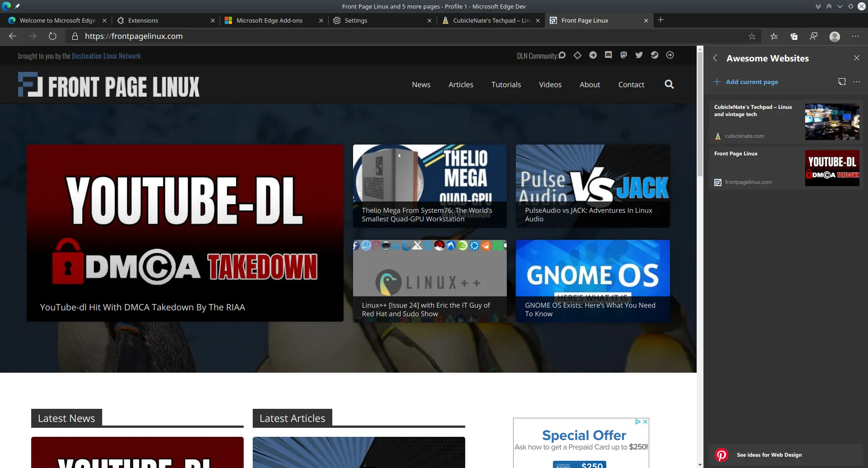Viewport: 868px width, 468px height.
Task: Click the Telegram social icon
Action: 593,55
